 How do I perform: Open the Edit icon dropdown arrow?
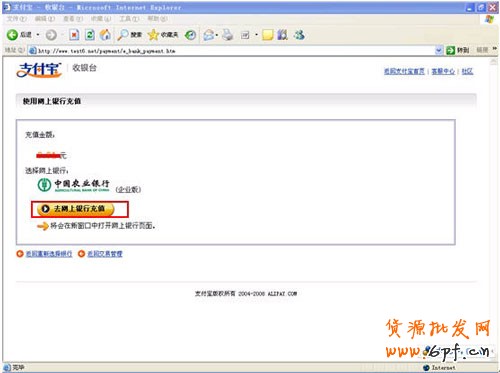coord(256,35)
